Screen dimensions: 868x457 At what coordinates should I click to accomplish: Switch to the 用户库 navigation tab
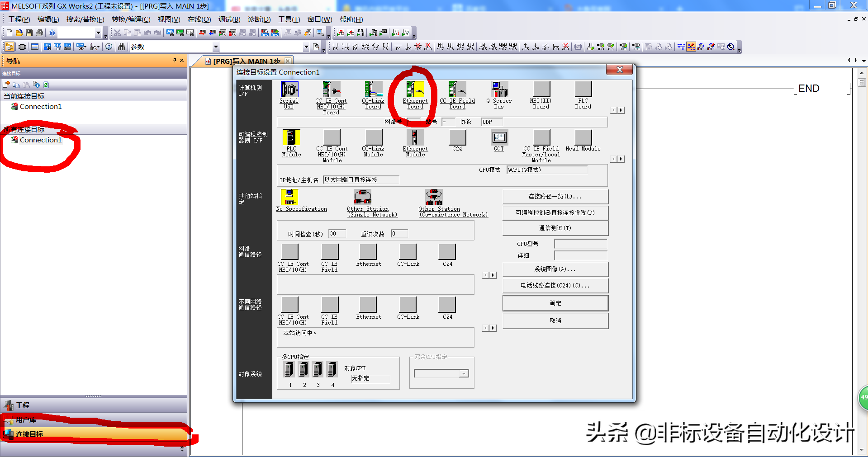tap(94, 420)
